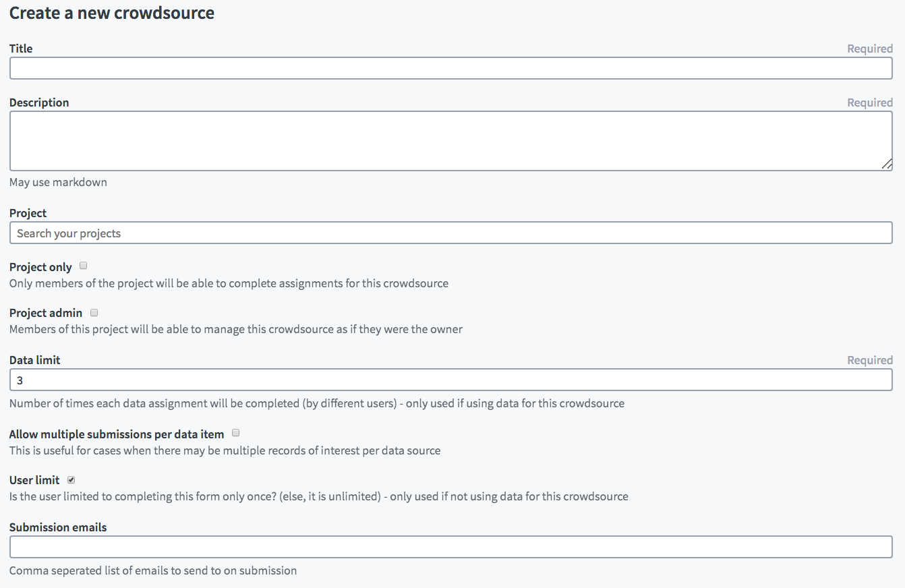The height and width of the screenshot is (588, 905).
Task: Click the 'Number of times each data' hint
Action: 317,403
